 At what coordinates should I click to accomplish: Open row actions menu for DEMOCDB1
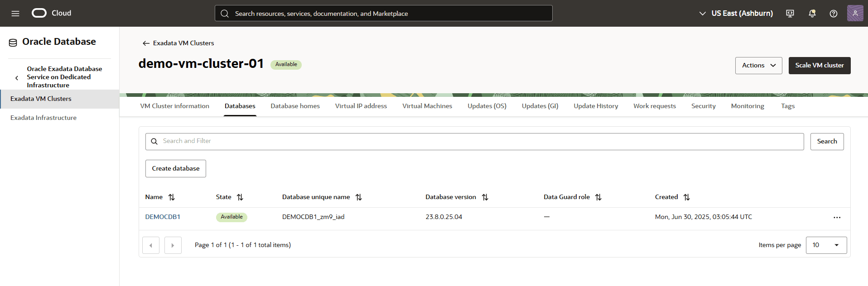[837, 218]
